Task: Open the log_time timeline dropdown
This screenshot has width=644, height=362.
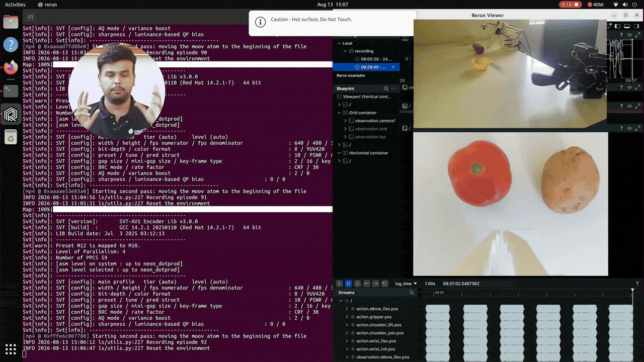Action: [x=406, y=284]
